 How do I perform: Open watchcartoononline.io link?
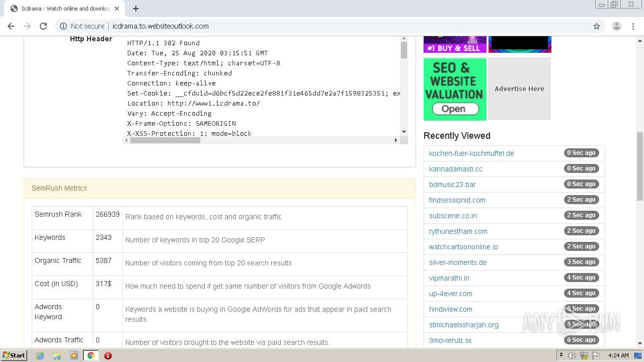pyautogui.click(x=463, y=247)
